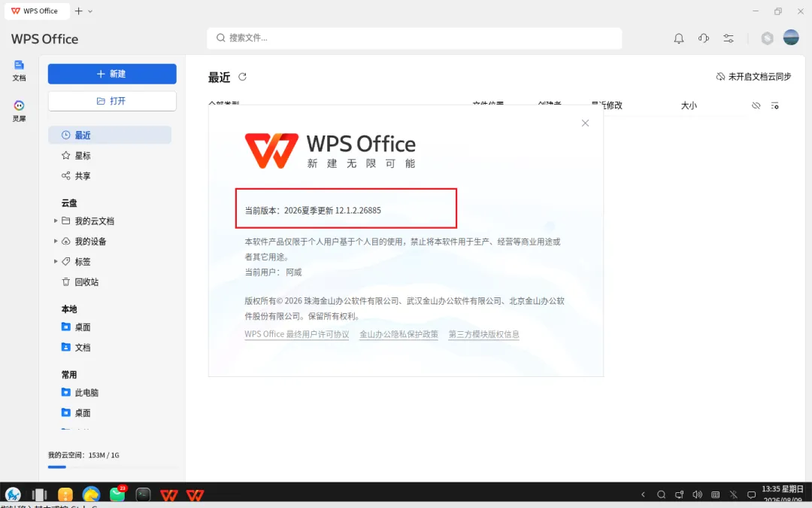Click the 当前用户 阿威 text
This screenshot has height=508, width=812.
pyautogui.click(x=273, y=272)
